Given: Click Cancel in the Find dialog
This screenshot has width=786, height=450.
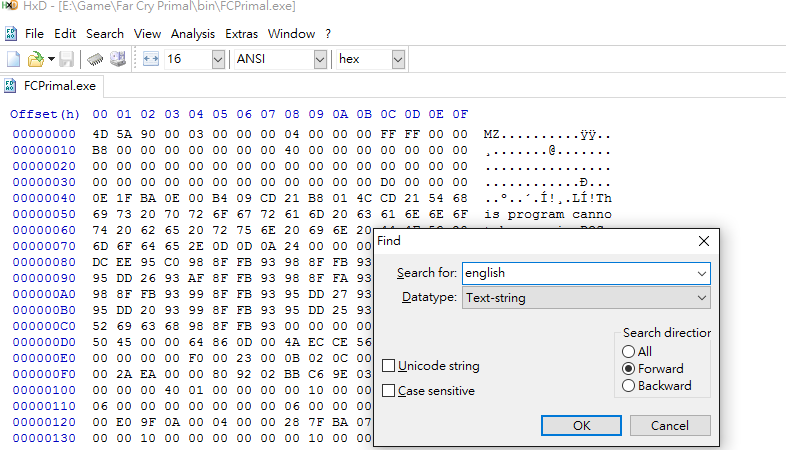Looking at the screenshot, I should 670,425.
